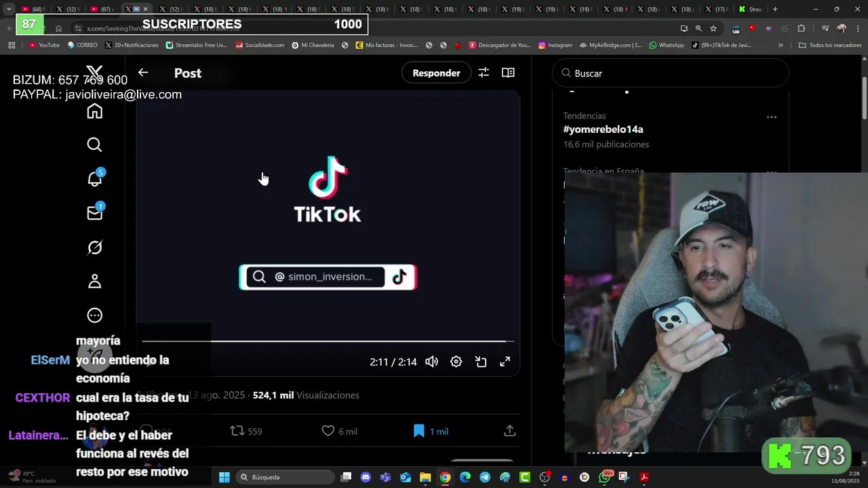The height and width of the screenshot is (488, 868).
Task: Open WhatsApp from taskbar
Action: tap(604, 477)
